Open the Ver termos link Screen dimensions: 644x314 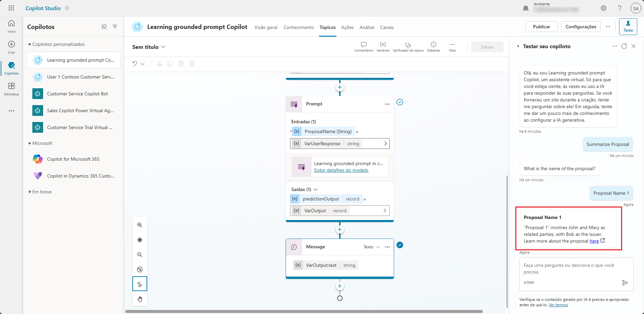[x=558, y=305]
